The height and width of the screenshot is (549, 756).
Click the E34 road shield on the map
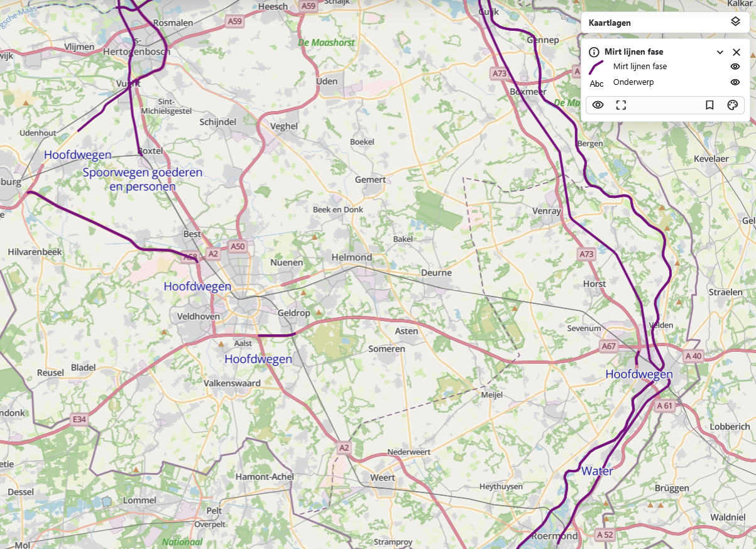coord(79,419)
